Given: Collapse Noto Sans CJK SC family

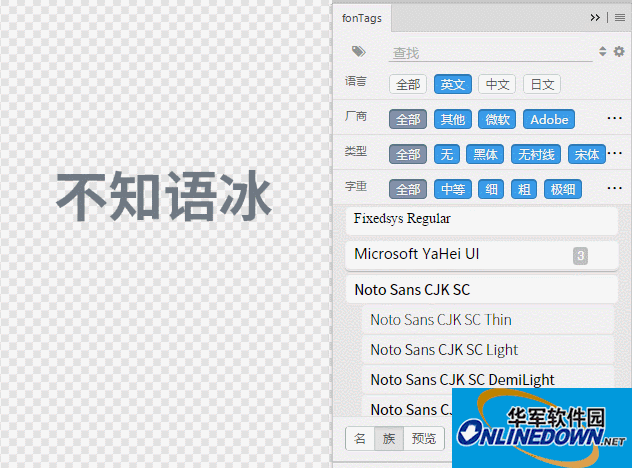Looking at the screenshot, I should (x=482, y=290).
